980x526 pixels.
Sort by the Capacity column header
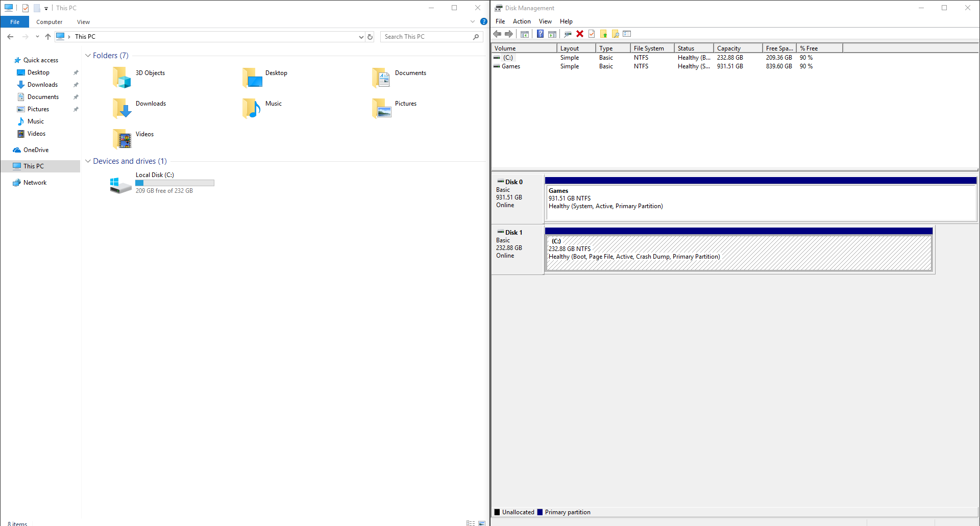coord(738,48)
